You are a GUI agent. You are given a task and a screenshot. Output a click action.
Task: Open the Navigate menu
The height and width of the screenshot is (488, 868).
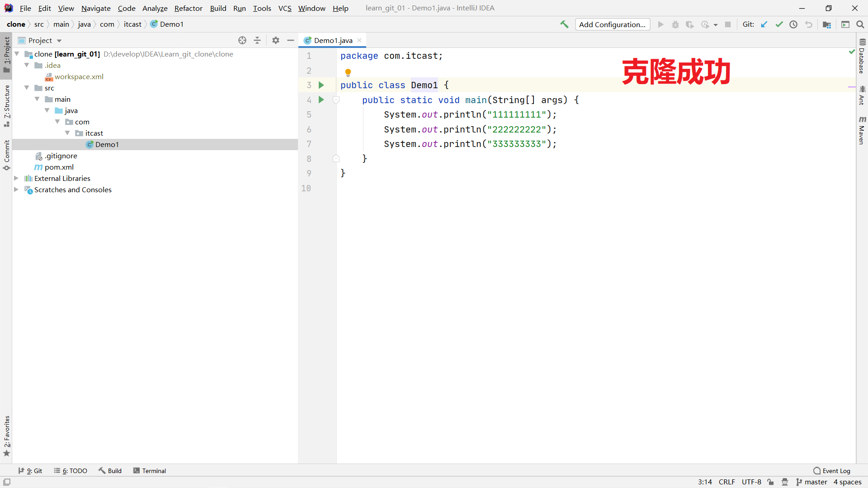(x=96, y=8)
